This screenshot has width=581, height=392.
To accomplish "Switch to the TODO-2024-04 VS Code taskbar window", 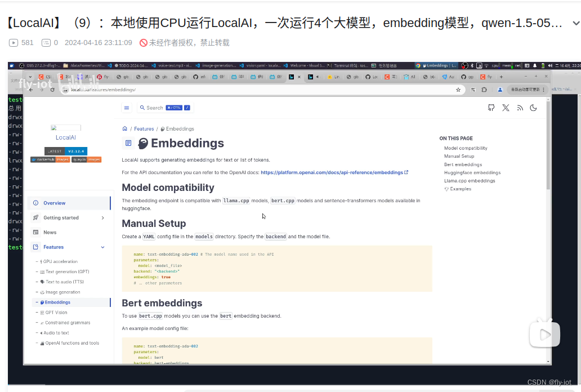I will 128,66.
